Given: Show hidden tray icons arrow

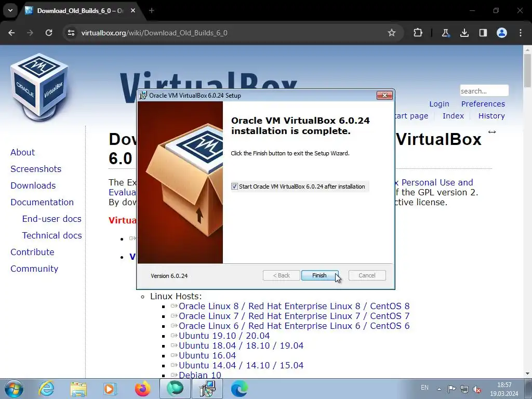Looking at the screenshot, I should [x=439, y=389].
